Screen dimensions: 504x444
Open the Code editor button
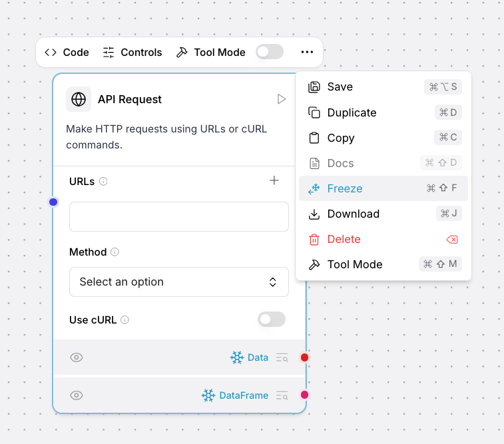[67, 52]
